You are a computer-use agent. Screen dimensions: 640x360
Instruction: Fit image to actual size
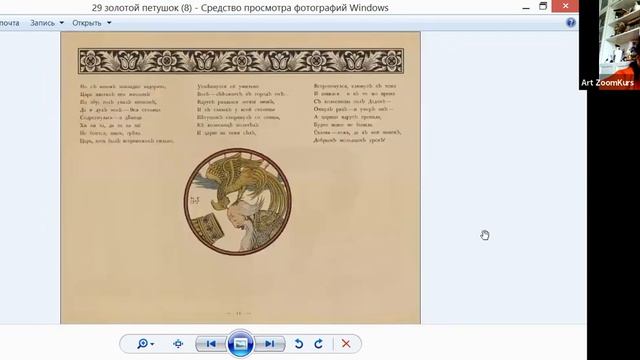click(x=178, y=344)
